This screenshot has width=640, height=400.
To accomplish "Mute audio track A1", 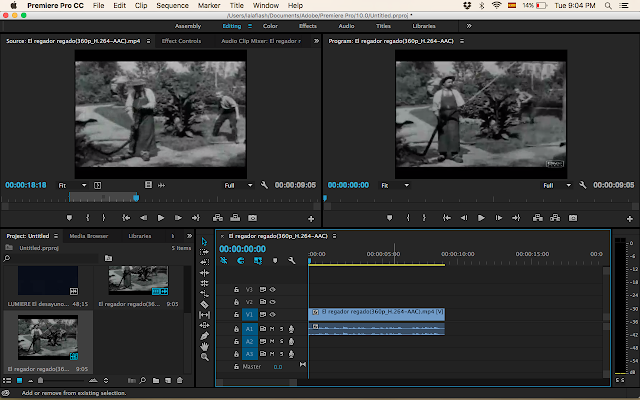I will 272,329.
